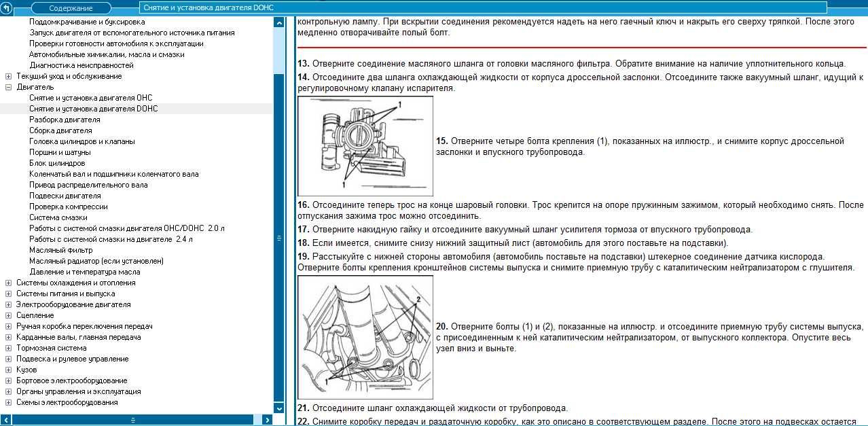Collapse the Двигатель tree section
Image resolution: width=868 pixels, height=426 pixels.
(8, 87)
